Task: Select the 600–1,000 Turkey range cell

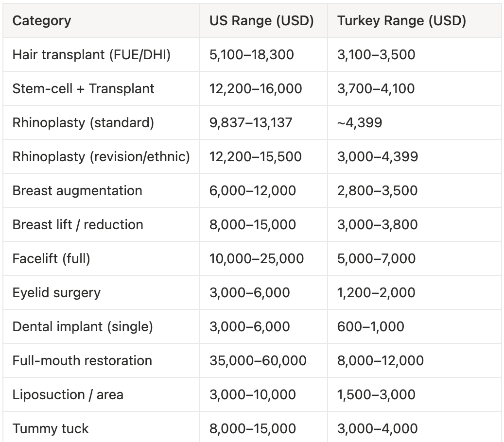Action: (x=370, y=326)
